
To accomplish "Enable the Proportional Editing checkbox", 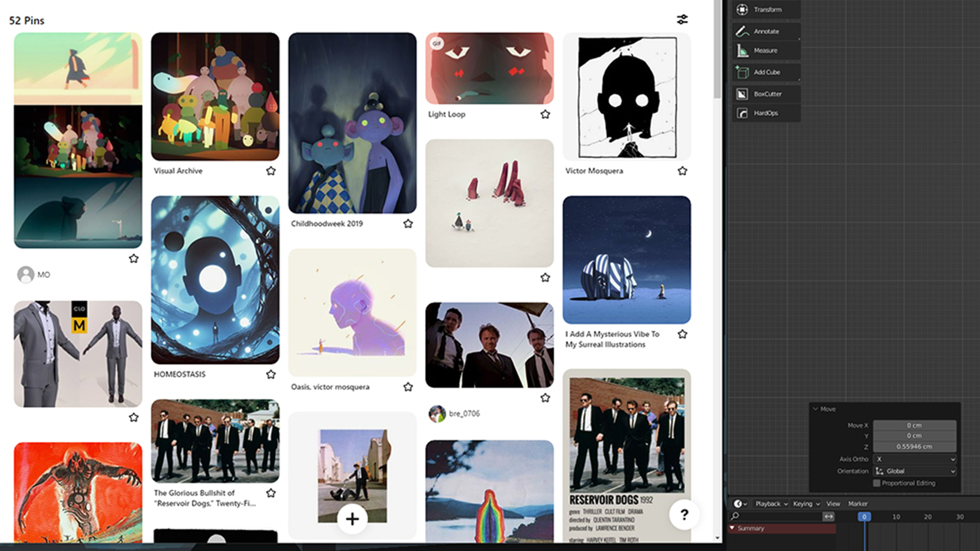I will tap(876, 483).
